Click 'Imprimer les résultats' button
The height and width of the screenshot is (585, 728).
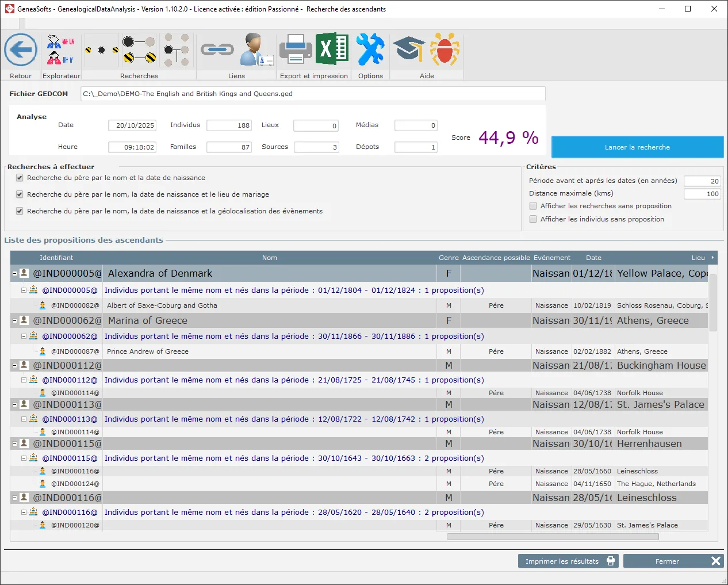pos(568,561)
